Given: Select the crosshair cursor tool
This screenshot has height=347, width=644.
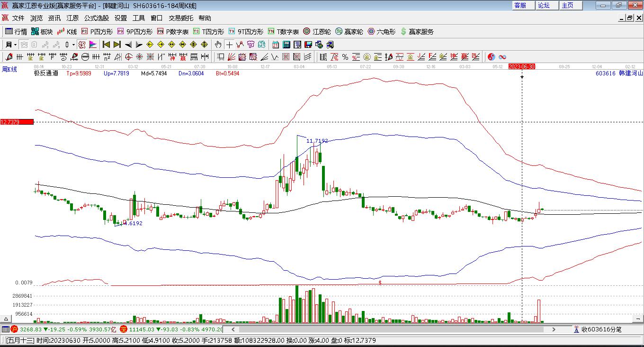Looking at the screenshot, I should (229, 45).
